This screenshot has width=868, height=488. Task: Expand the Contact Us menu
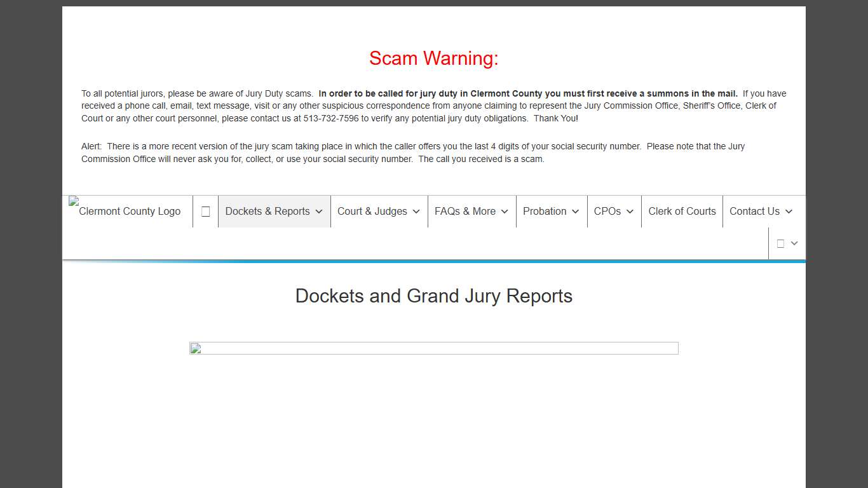(x=789, y=212)
